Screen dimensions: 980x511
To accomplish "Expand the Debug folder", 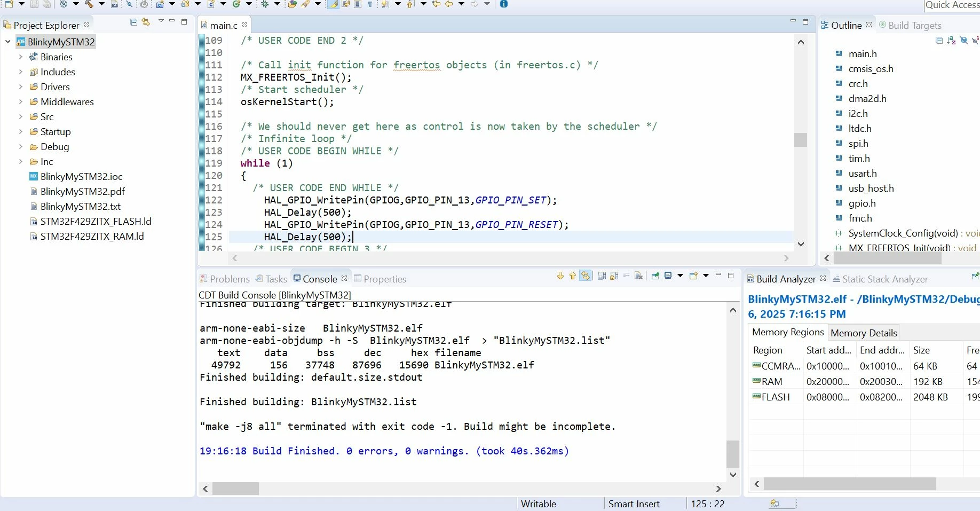I will [21, 146].
